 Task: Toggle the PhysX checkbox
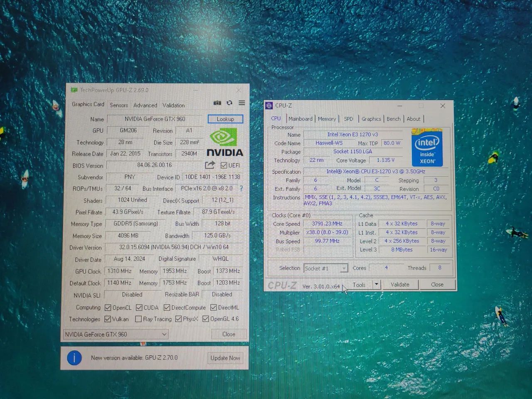179,319
